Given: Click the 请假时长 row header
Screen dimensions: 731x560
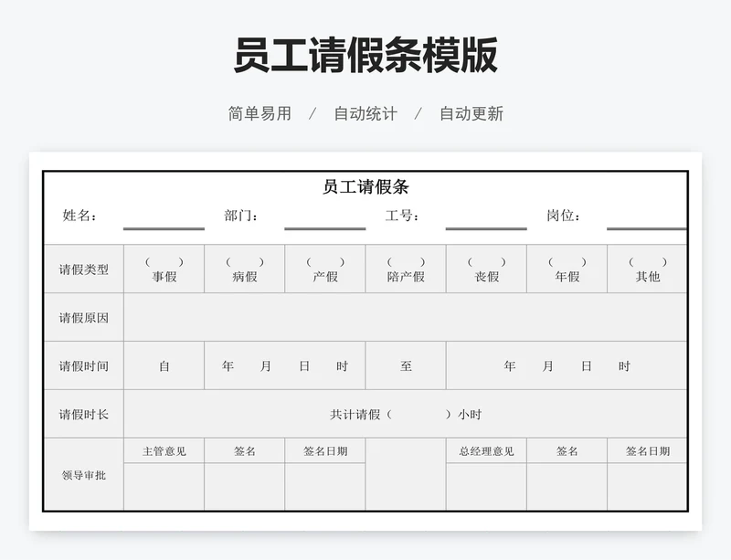Looking at the screenshot, I should pos(84,415).
